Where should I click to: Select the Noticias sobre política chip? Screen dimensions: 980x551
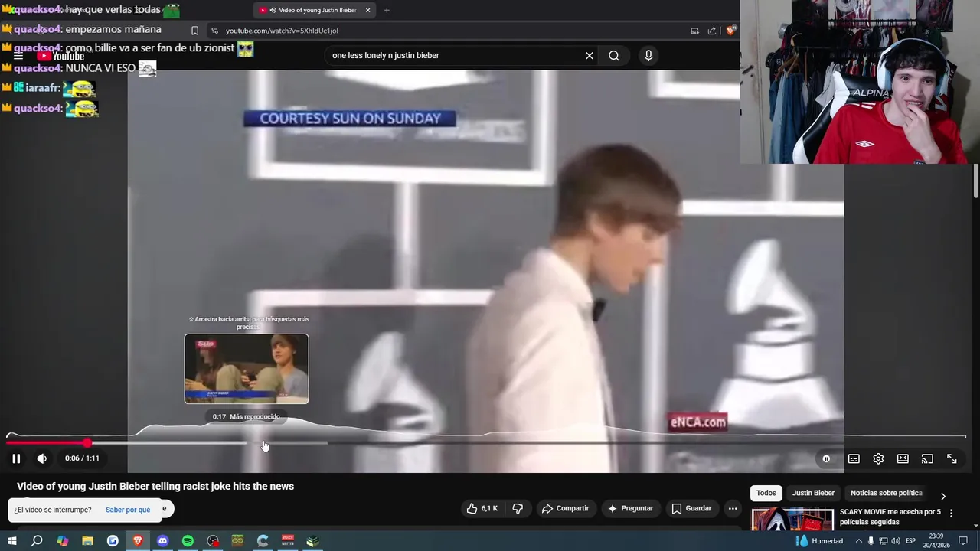coord(887,493)
